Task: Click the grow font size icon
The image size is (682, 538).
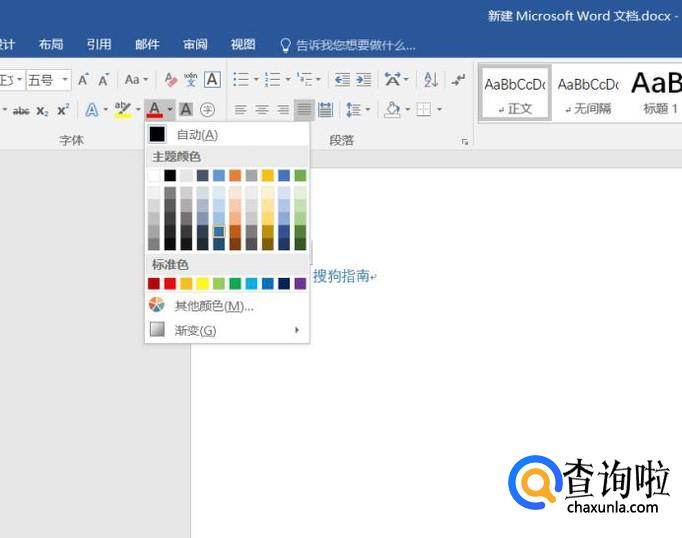Action: pyautogui.click(x=83, y=80)
